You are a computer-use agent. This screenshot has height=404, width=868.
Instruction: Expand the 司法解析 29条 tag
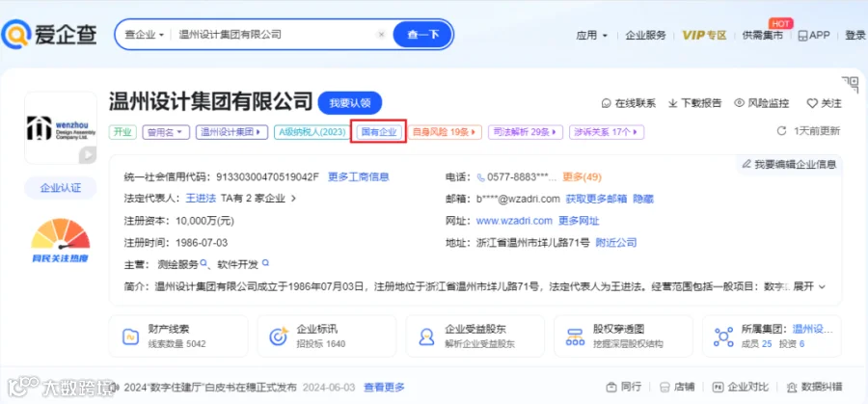pos(526,132)
